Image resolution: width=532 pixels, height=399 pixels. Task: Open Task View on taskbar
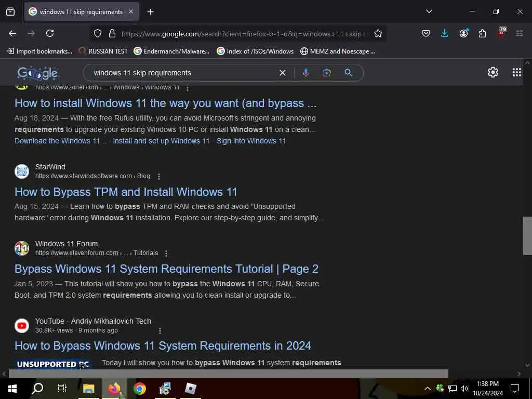62,389
